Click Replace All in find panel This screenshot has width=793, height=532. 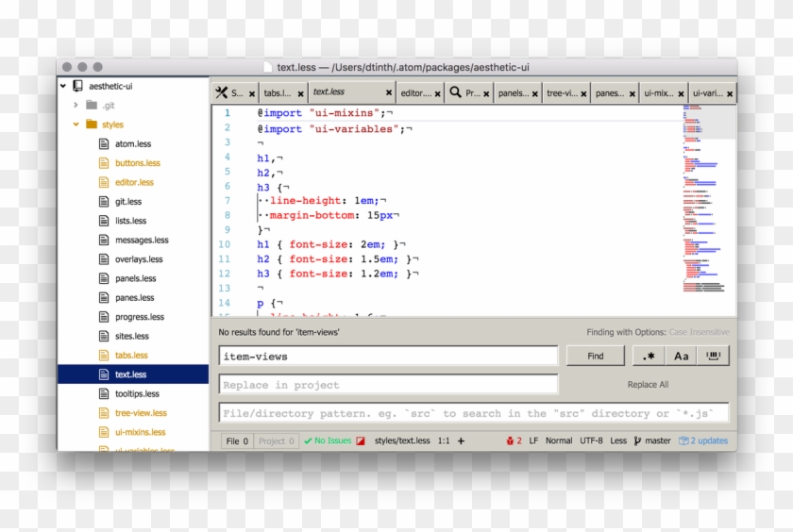(x=648, y=385)
